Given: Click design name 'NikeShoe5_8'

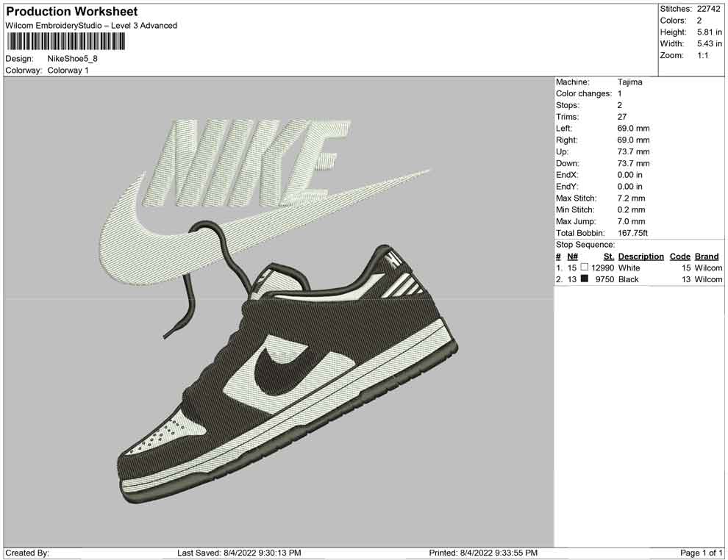Looking at the screenshot, I should (x=72, y=59).
